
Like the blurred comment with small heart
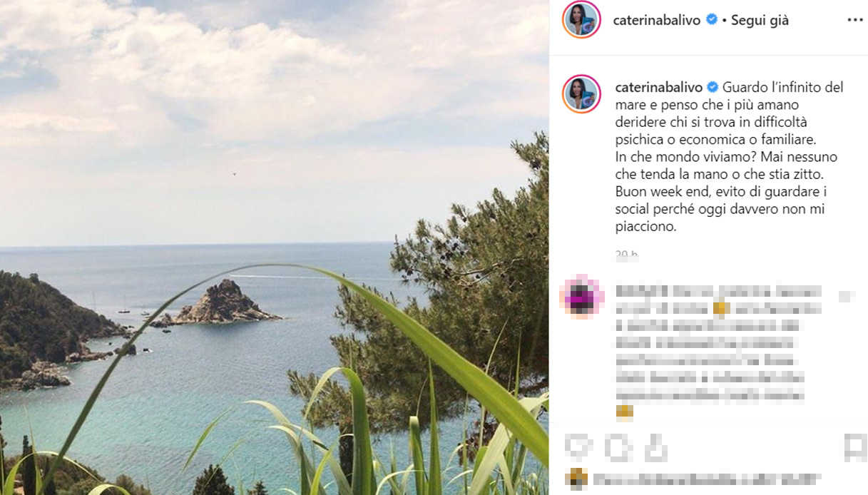pos(845,295)
